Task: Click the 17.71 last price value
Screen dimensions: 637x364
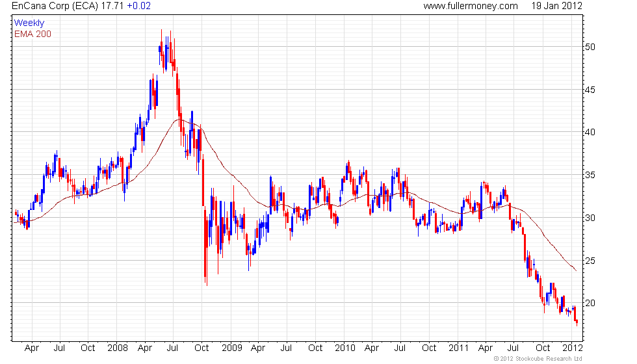Action: click(112, 6)
